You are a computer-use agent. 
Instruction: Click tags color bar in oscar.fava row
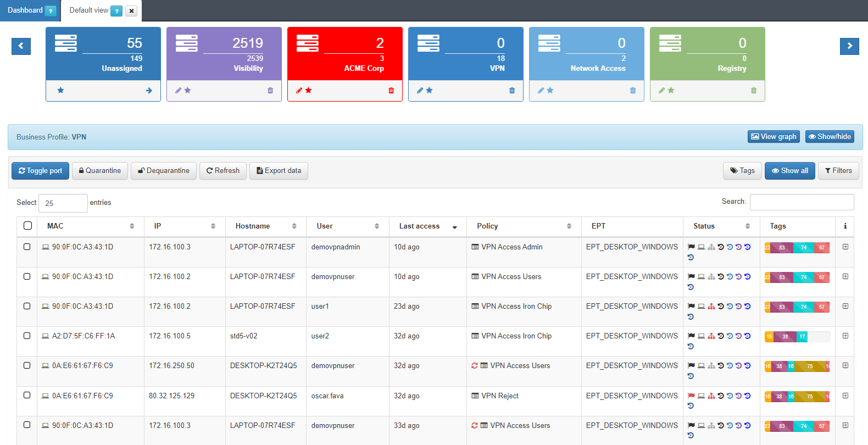[x=797, y=396]
